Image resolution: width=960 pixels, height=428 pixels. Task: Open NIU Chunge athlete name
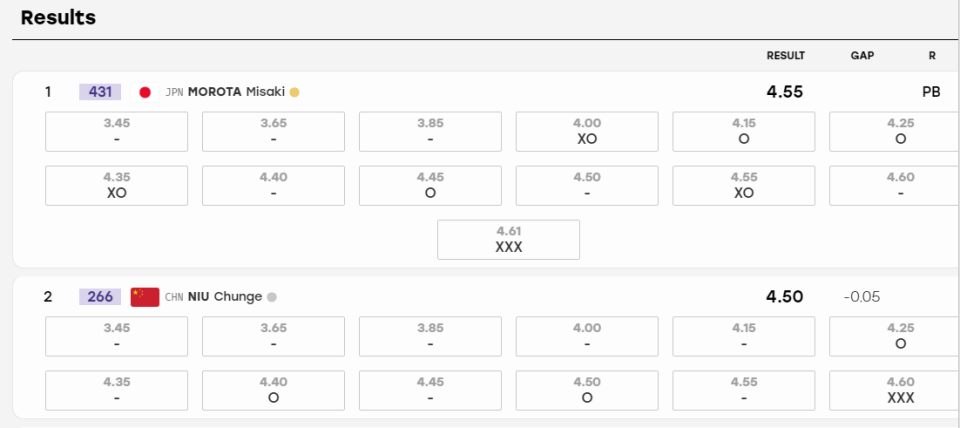(225, 297)
